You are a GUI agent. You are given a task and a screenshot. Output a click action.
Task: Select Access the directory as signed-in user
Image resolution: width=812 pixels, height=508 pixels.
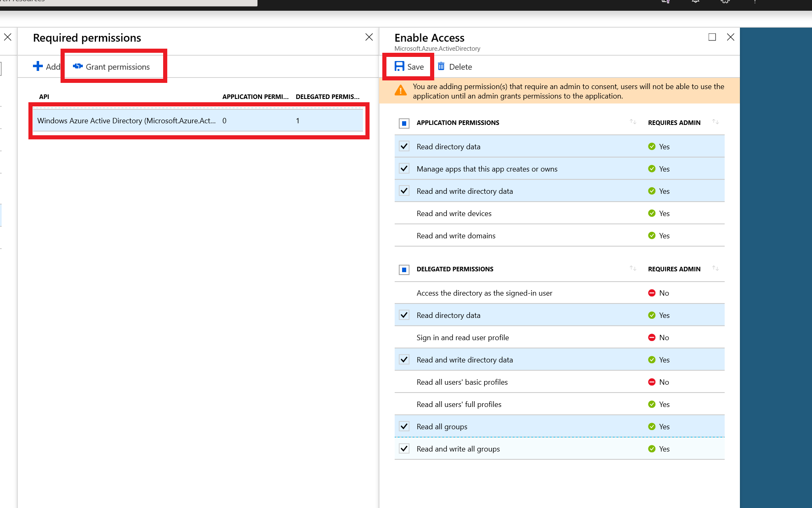click(484, 293)
